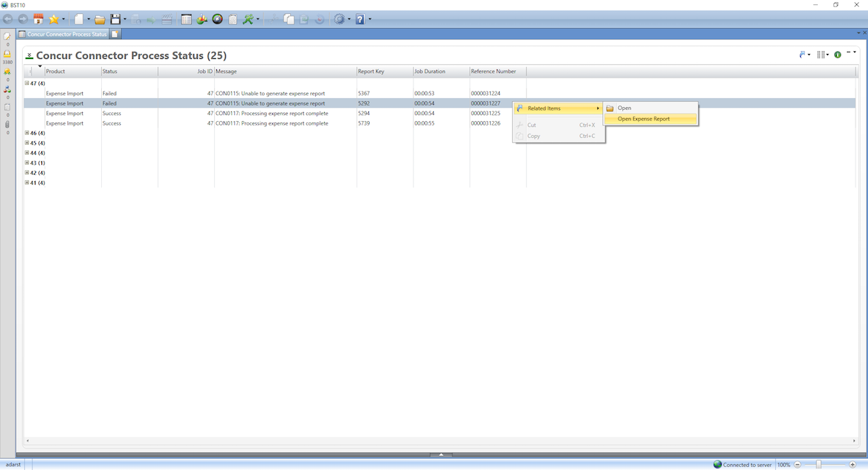Click the blue related items arrow icon
The width and height of the screenshot is (868, 470).
click(x=802, y=55)
